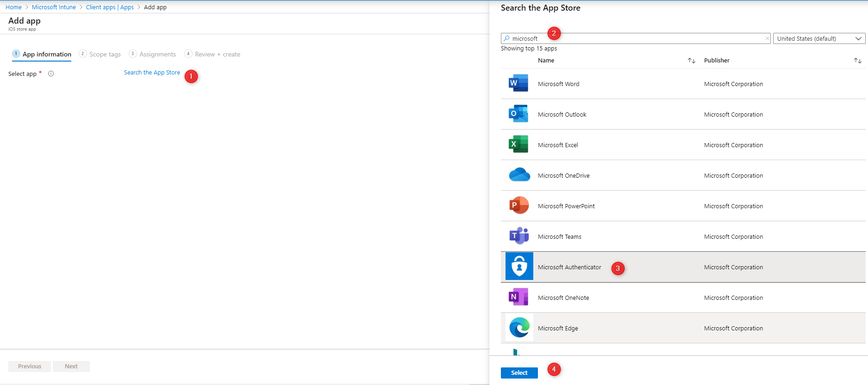Click Microsoft Corporation in the OneDrive row
This screenshot has width=868, height=385.
(733, 175)
